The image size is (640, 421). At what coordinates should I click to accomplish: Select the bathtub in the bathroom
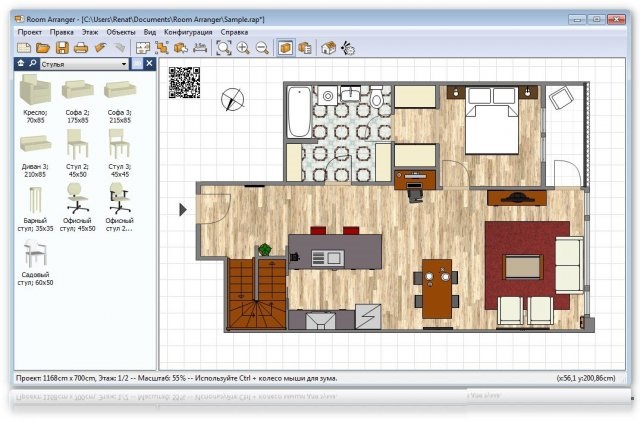(299, 112)
